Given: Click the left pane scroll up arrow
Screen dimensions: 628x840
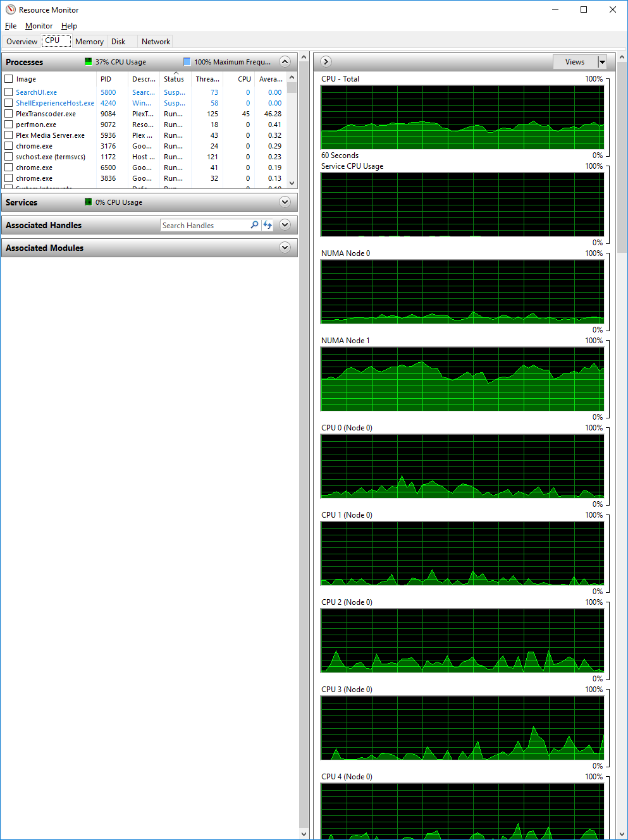Looking at the screenshot, I should pos(304,57).
